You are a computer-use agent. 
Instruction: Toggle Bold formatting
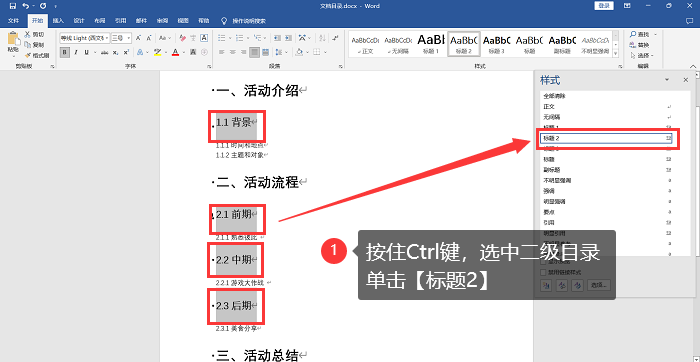65,52
